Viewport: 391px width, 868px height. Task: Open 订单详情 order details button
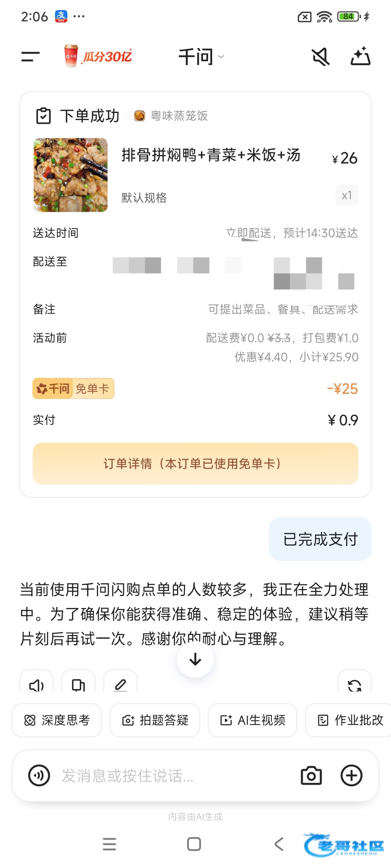195,463
